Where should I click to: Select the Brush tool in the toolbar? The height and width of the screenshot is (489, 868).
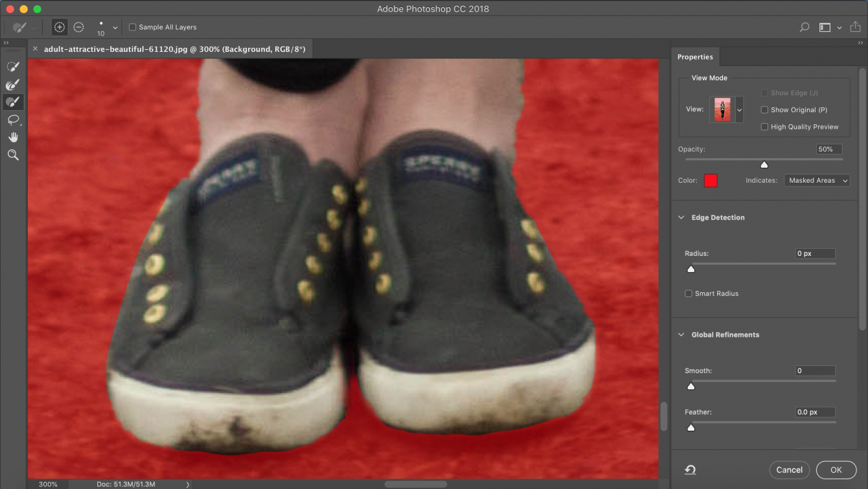(13, 102)
